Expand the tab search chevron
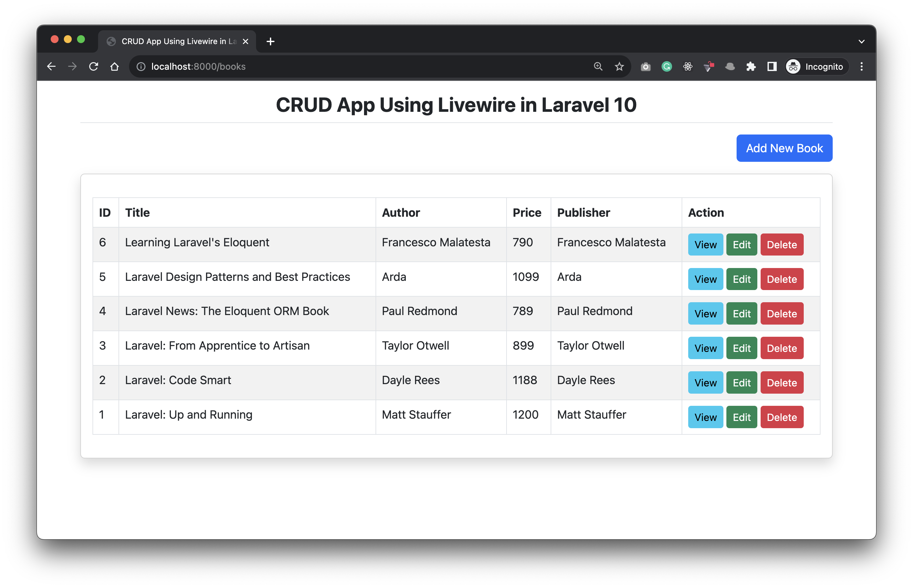Image resolution: width=913 pixels, height=588 pixels. (861, 41)
